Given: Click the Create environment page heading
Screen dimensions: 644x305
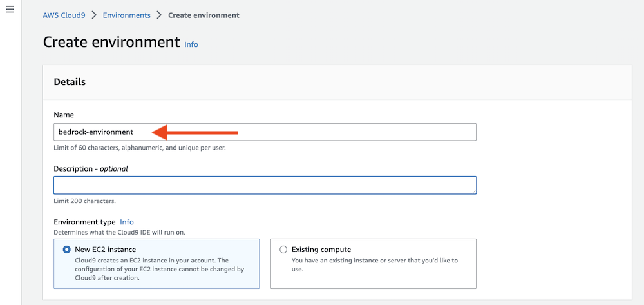Looking at the screenshot, I should pyautogui.click(x=111, y=43).
